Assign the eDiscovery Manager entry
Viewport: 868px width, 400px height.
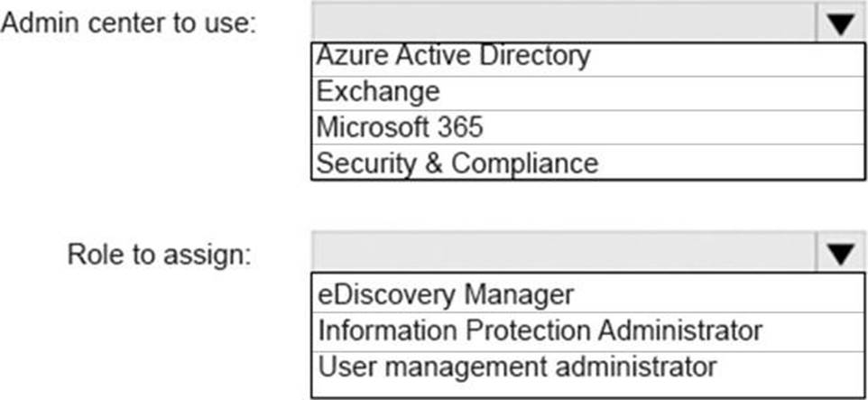click(445, 294)
